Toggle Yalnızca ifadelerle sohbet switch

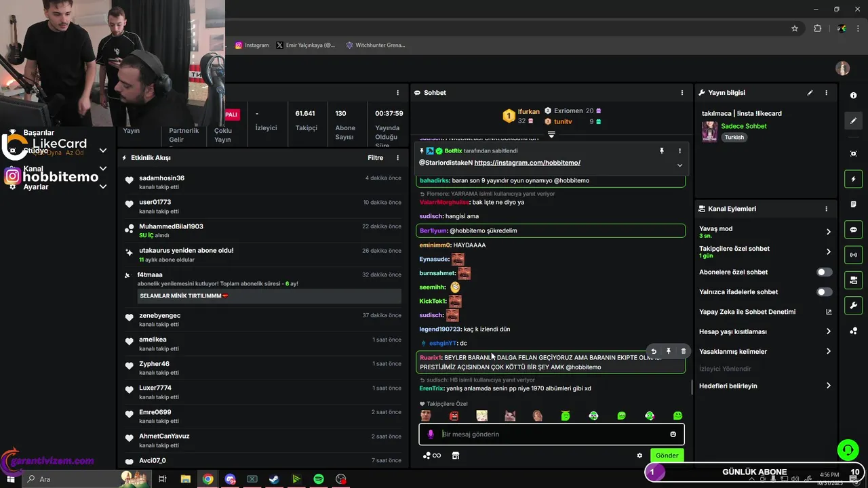[x=824, y=292]
